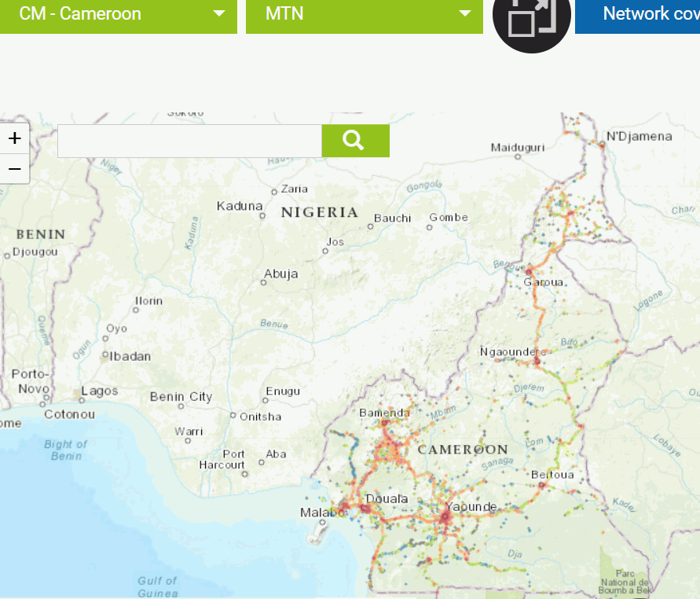The width and height of the screenshot is (700, 599).
Task: Click the green magnifier search button
Action: pos(355,141)
